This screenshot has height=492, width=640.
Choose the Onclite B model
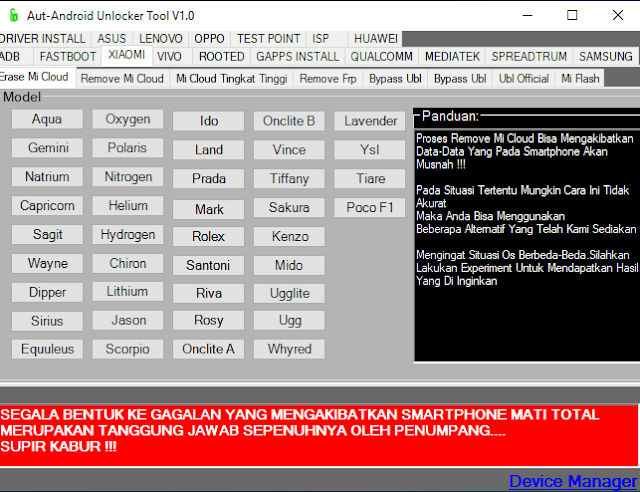point(289,121)
